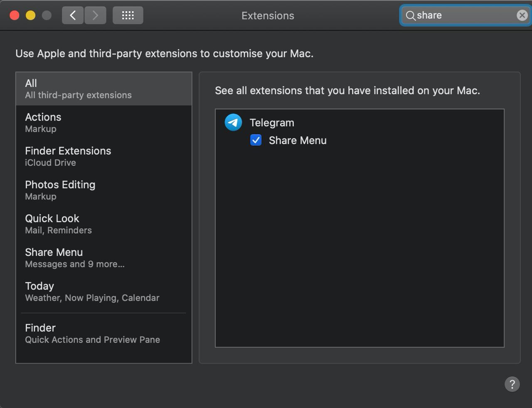This screenshot has width=532, height=408.
Task: Open the Quick Look category
Action: click(x=104, y=224)
